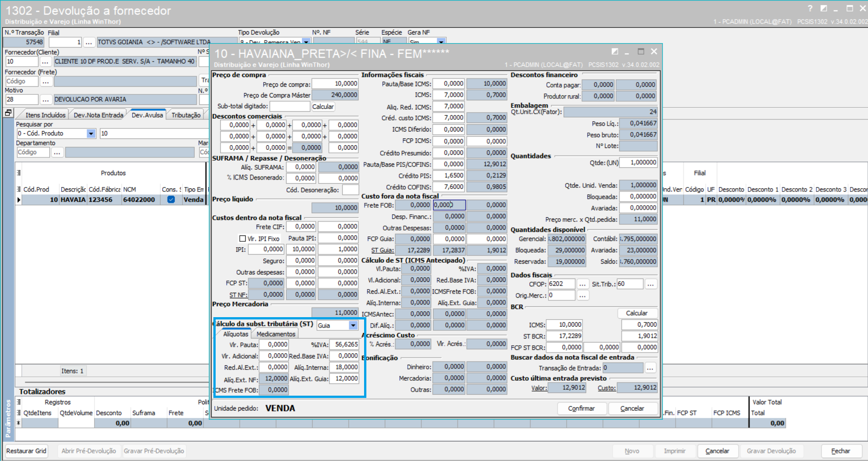Viewport: 868px width, 461px height.
Task: Open the Fornecedor(Cliente) lookup ellipsis button
Action: tap(45, 61)
